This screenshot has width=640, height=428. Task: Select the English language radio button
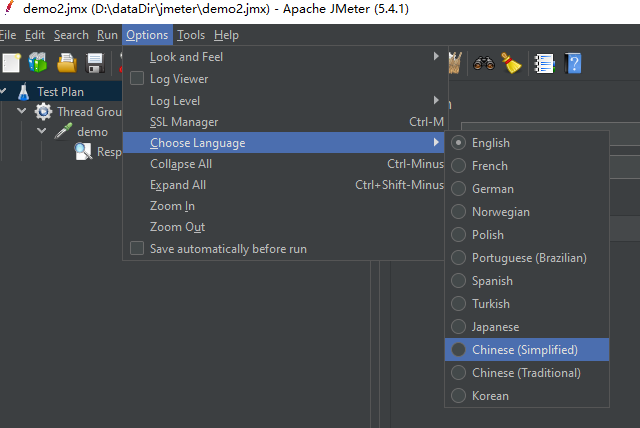click(458, 143)
